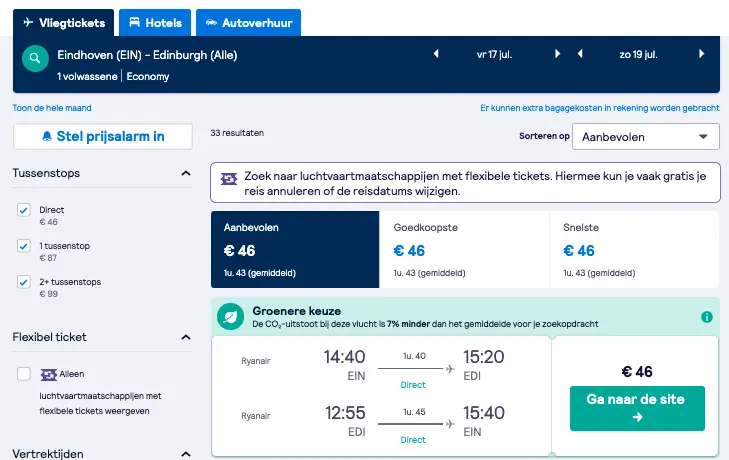
Task: Click Stel prijsalarm in button
Action: [103, 136]
